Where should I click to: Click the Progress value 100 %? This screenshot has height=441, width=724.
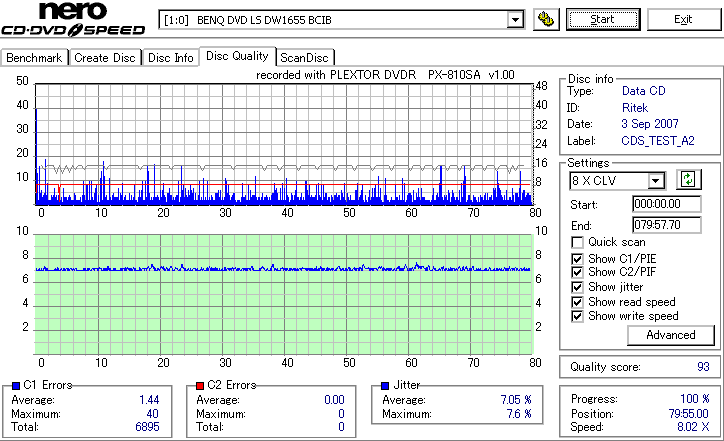click(x=694, y=399)
